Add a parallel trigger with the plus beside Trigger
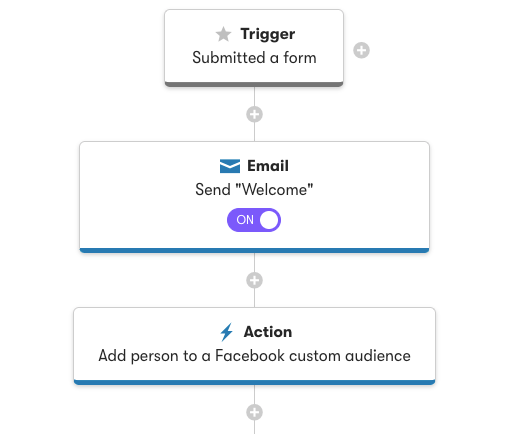This screenshot has width=531, height=434. pyautogui.click(x=361, y=50)
